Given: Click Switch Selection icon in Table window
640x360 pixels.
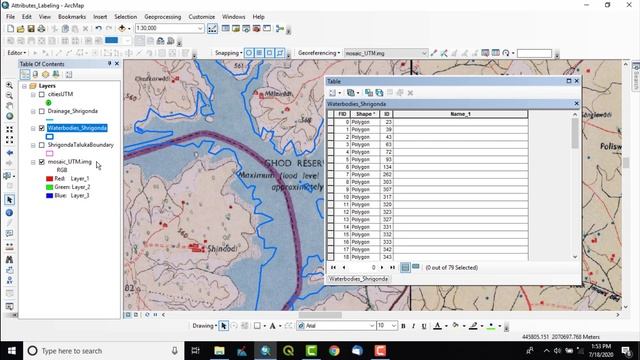Looking at the screenshot, I should coord(380,93).
